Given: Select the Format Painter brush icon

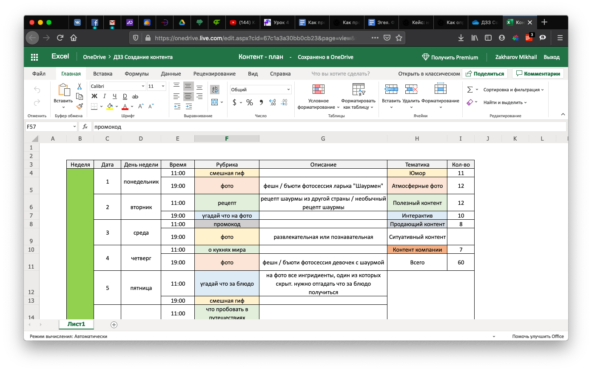Looking at the screenshot, I should pyautogui.click(x=79, y=106).
